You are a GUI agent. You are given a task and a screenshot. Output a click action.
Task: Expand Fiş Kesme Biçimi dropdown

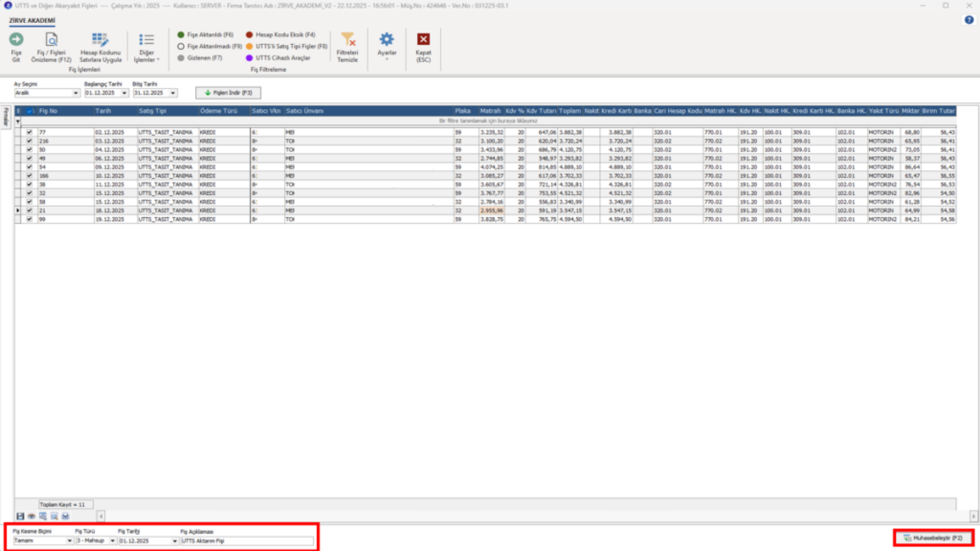69,541
